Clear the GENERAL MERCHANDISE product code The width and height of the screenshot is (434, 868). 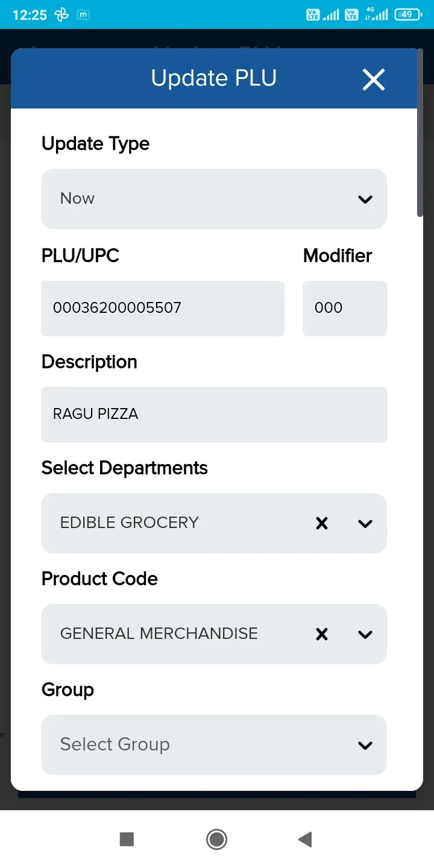point(321,634)
